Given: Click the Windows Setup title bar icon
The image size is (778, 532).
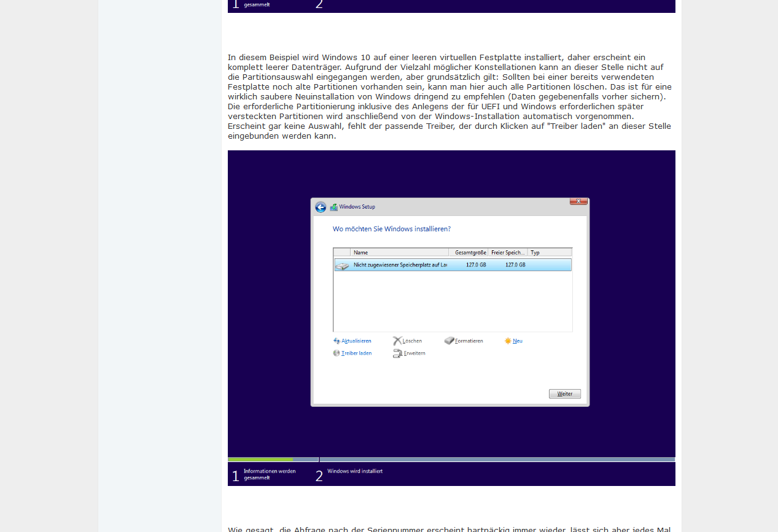Looking at the screenshot, I should pyautogui.click(x=334, y=207).
